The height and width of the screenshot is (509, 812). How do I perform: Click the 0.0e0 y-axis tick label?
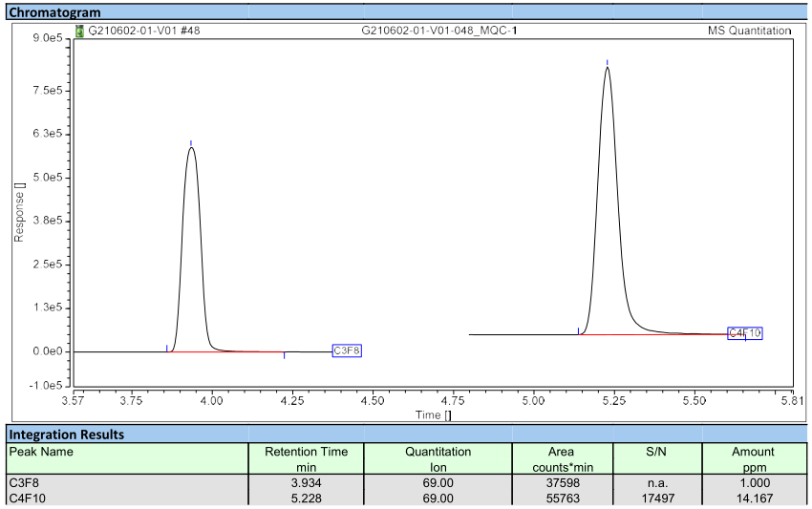coord(48,351)
